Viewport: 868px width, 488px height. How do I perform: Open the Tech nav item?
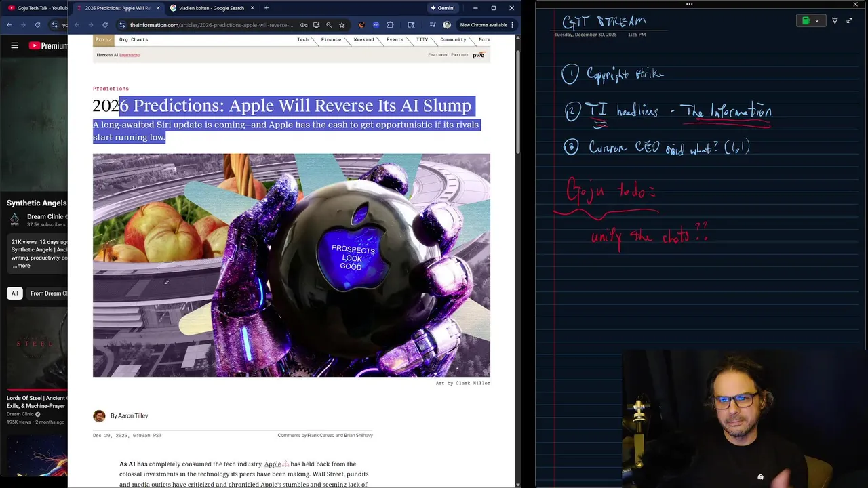(x=302, y=39)
